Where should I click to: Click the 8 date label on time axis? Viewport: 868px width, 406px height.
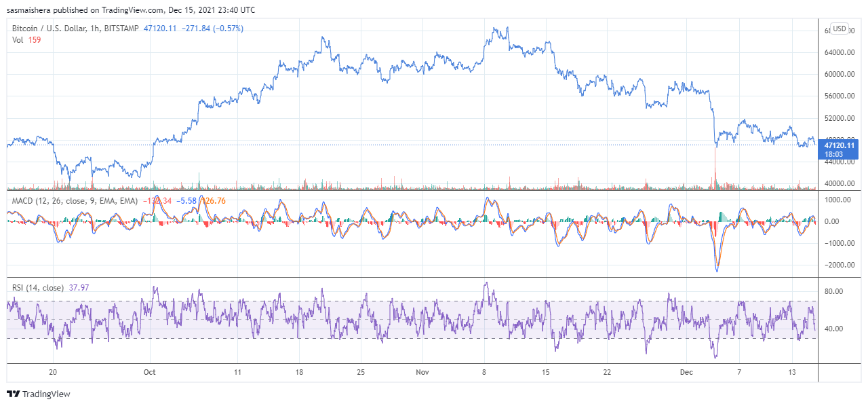pos(484,372)
